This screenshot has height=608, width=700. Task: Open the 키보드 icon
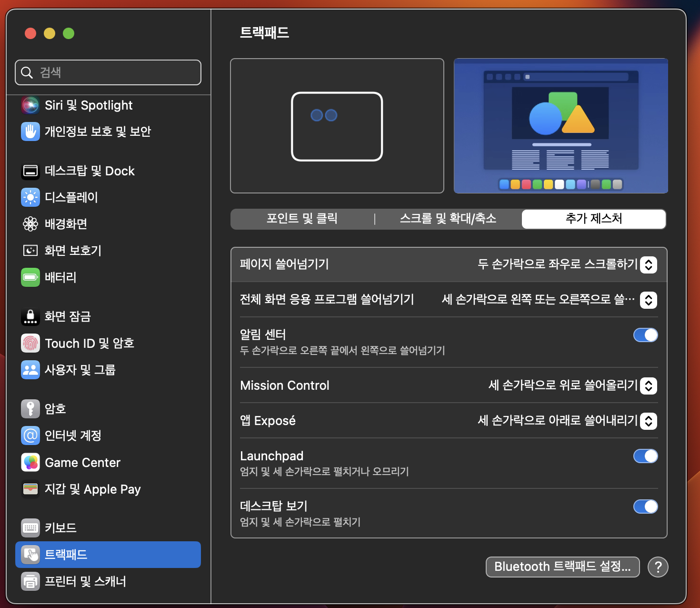[x=30, y=528]
